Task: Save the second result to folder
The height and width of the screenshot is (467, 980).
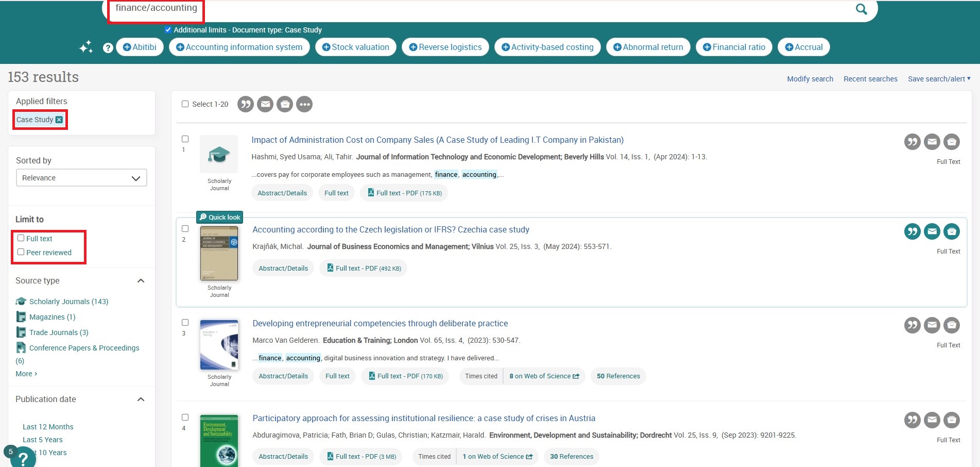Action: click(x=951, y=231)
